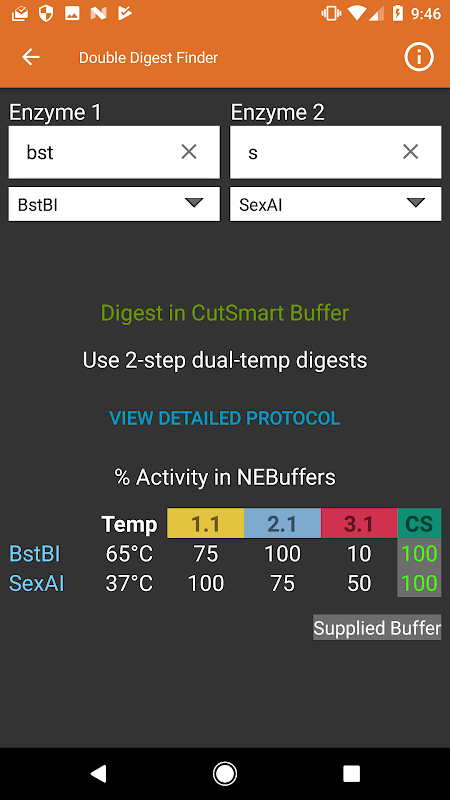Open View Detailed Protocol link
This screenshot has height=800, width=450.
[225, 418]
